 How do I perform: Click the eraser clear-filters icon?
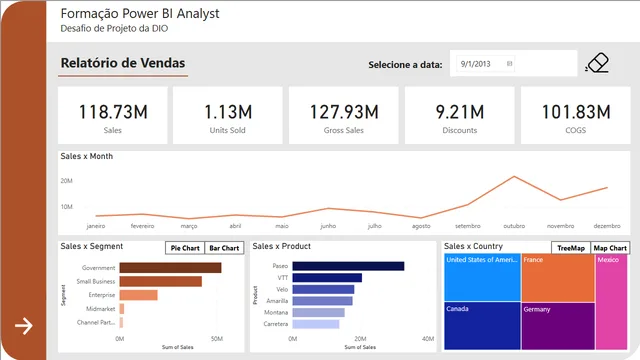tap(597, 63)
